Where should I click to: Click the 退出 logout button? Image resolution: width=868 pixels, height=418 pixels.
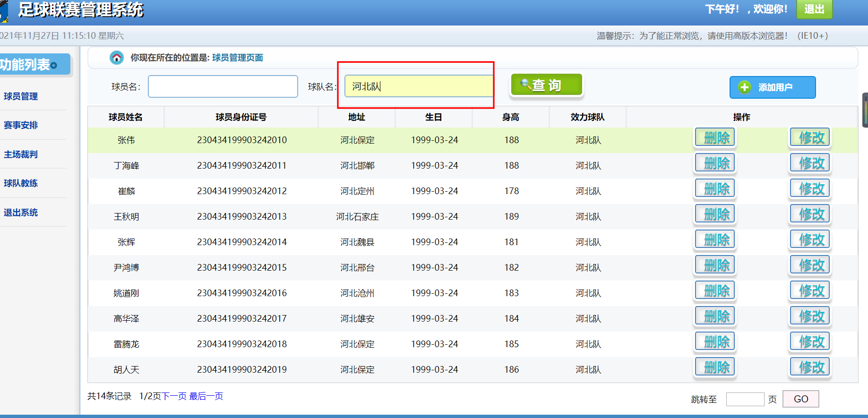[814, 9]
